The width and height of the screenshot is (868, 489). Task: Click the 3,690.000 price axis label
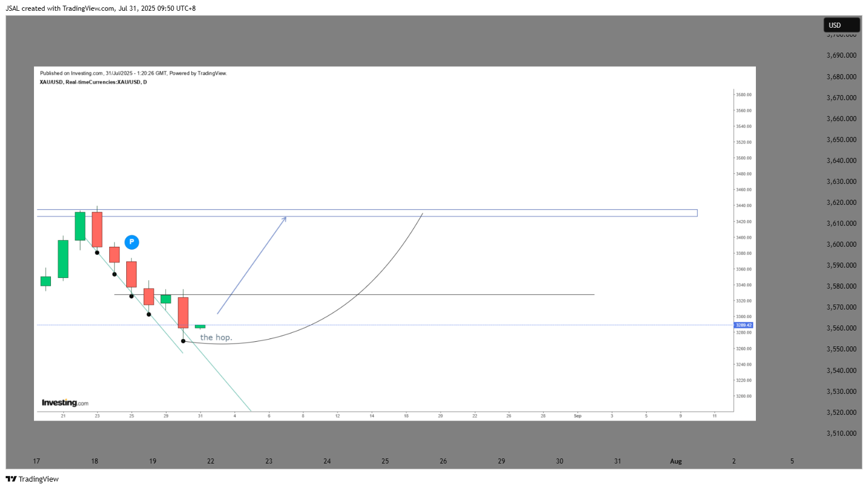click(841, 55)
